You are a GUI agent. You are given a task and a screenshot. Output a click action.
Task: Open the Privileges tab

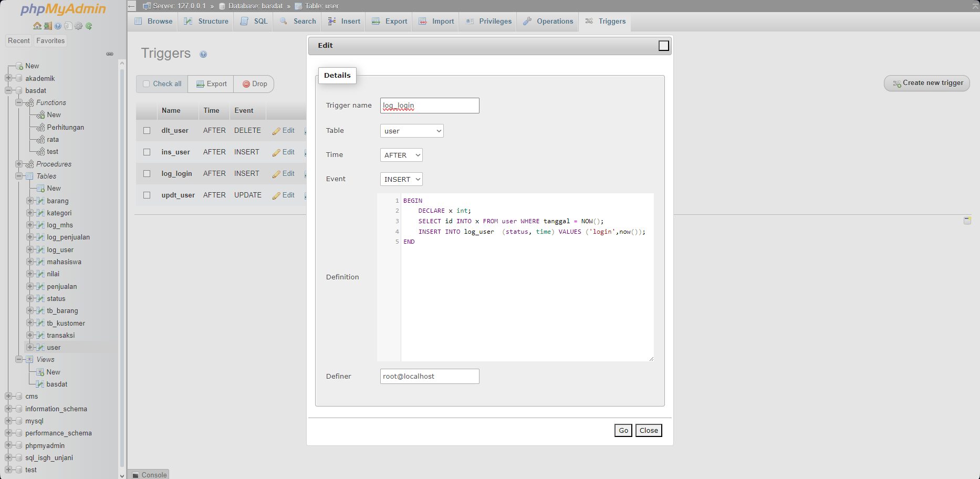(488, 22)
